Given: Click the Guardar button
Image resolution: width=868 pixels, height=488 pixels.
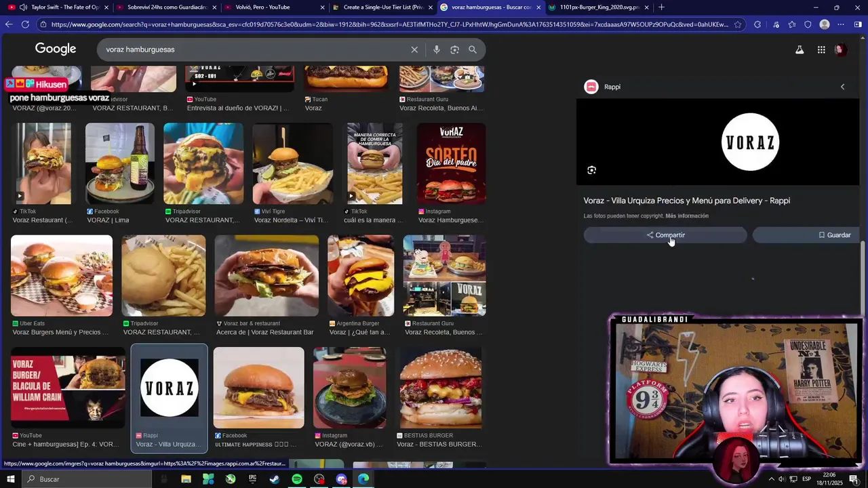Looking at the screenshot, I should click(x=806, y=235).
